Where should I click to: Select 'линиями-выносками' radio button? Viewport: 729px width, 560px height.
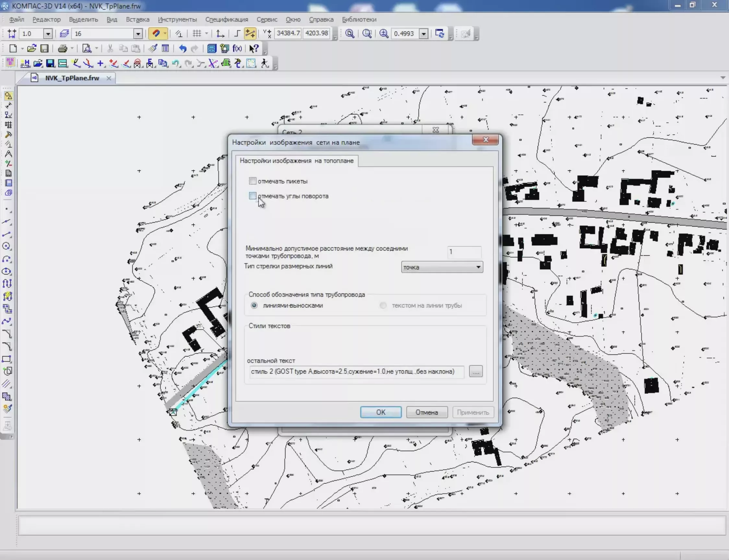pos(254,305)
